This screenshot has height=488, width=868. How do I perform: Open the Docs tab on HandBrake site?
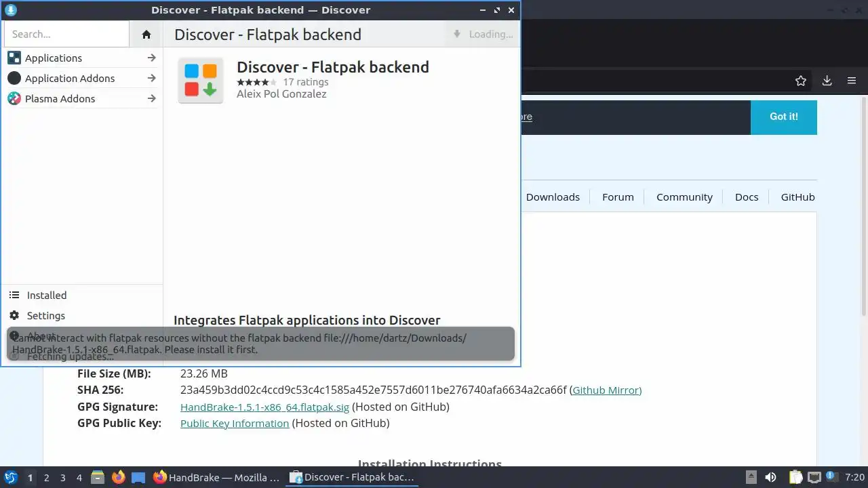coord(747,197)
